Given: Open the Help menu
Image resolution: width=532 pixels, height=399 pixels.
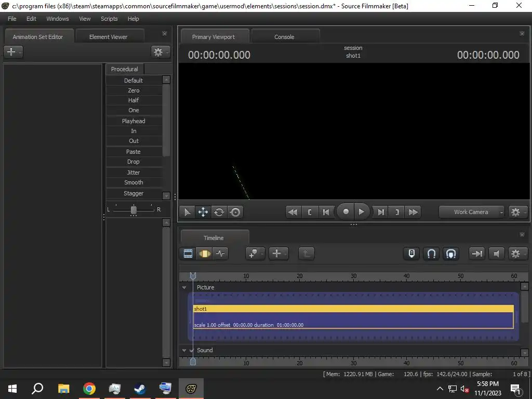Looking at the screenshot, I should pyautogui.click(x=134, y=19).
